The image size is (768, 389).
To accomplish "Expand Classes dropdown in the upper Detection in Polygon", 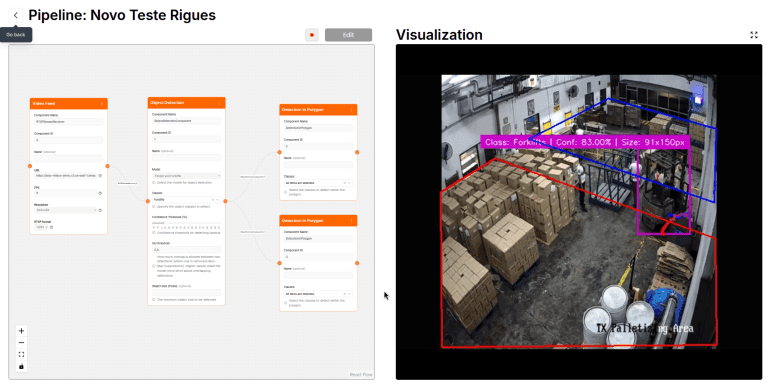I will point(349,183).
